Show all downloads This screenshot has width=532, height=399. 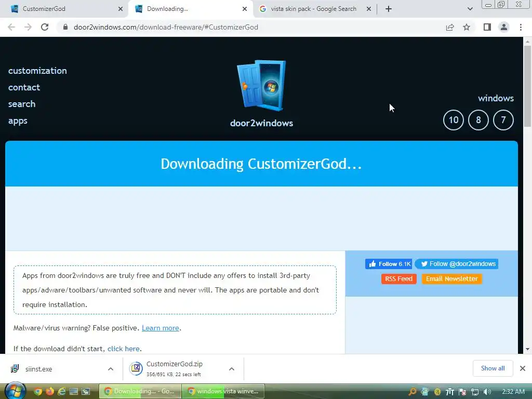point(493,368)
